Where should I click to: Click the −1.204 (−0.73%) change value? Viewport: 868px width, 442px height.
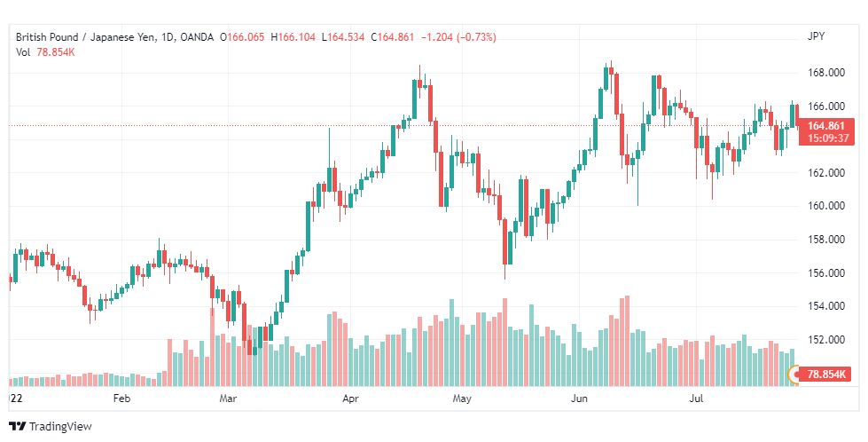(x=457, y=36)
